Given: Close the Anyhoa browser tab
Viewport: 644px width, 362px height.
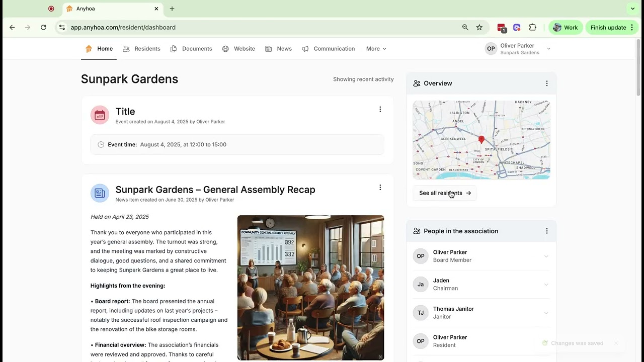Looking at the screenshot, I should coord(156,9).
